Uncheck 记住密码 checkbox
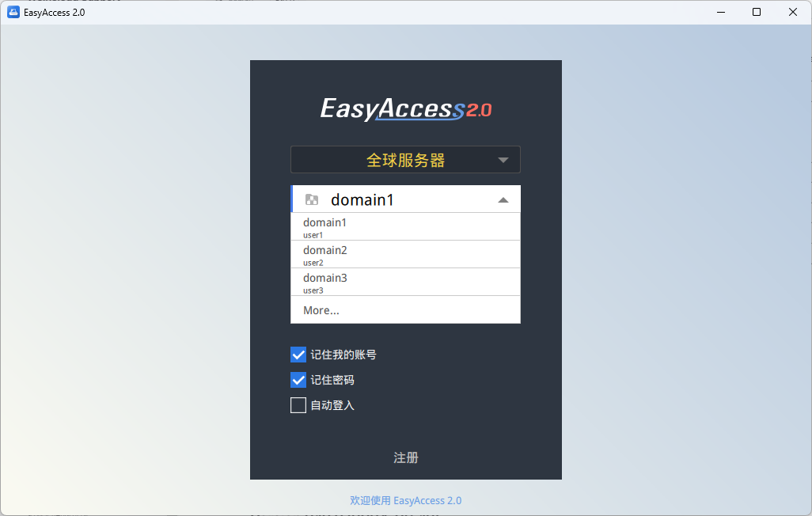The image size is (812, 516). point(298,380)
